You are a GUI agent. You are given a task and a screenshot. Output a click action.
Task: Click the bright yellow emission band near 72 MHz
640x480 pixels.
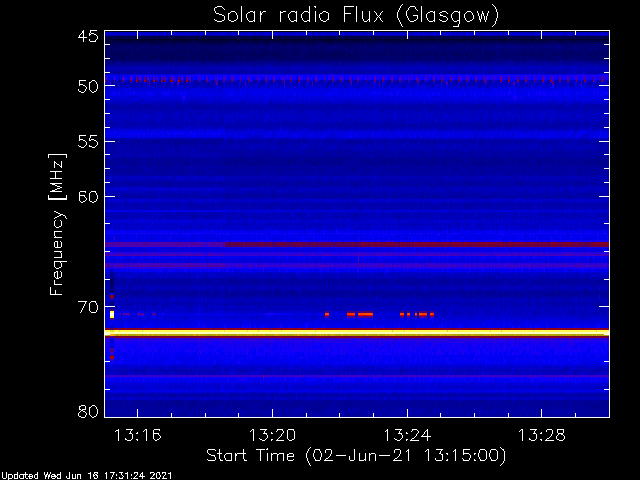[x=357, y=333]
